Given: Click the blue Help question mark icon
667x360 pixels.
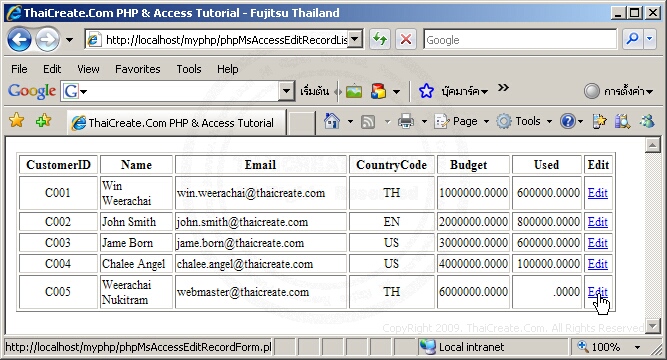Looking at the screenshot, I should [567, 122].
